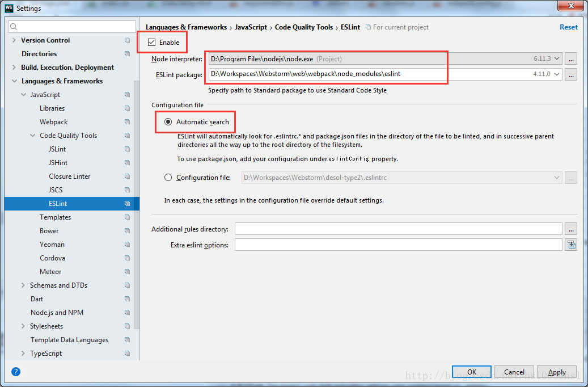Click project-level icon beside JSLint
Image resolution: width=588 pixels, height=387 pixels.
(127, 149)
